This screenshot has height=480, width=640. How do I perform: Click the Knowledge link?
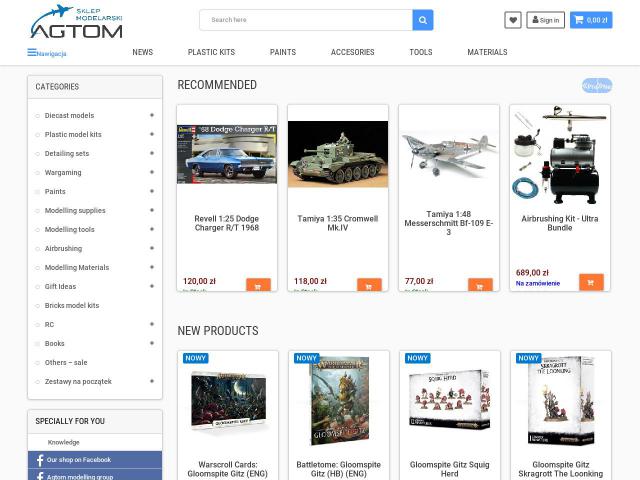(64, 442)
